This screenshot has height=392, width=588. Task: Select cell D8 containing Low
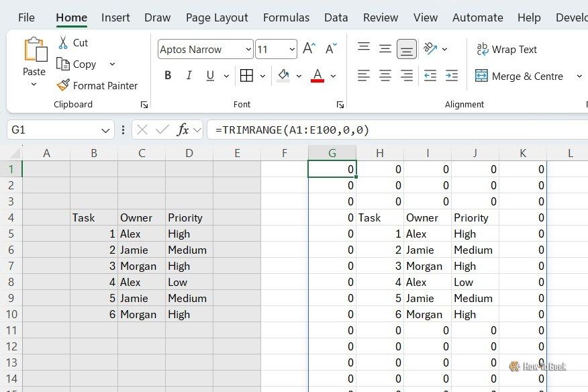click(189, 282)
